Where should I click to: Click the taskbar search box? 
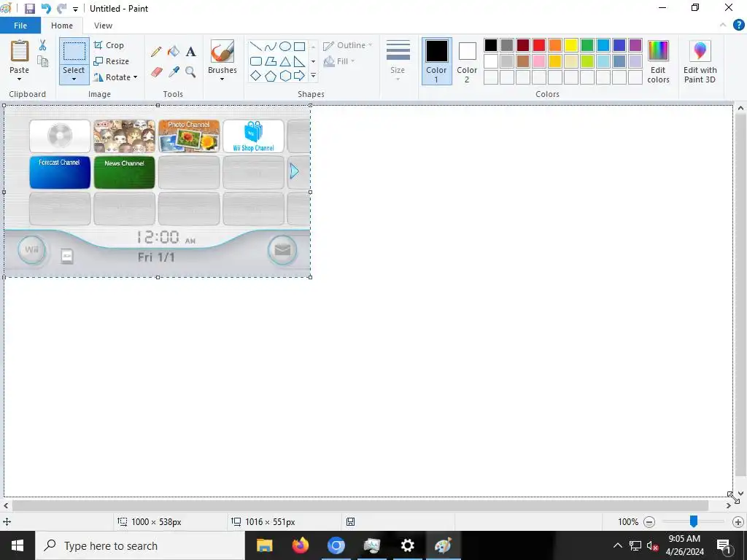pyautogui.click(x=139, y=545)
